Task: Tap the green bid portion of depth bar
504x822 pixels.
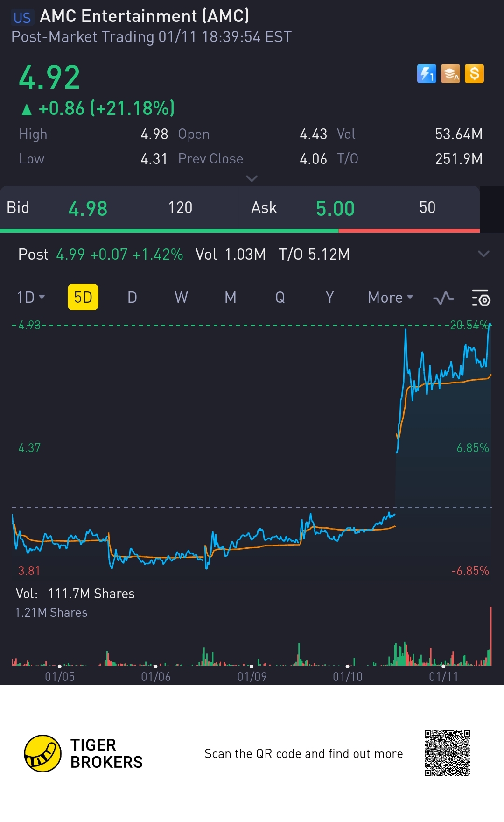Action: [169, 231]
